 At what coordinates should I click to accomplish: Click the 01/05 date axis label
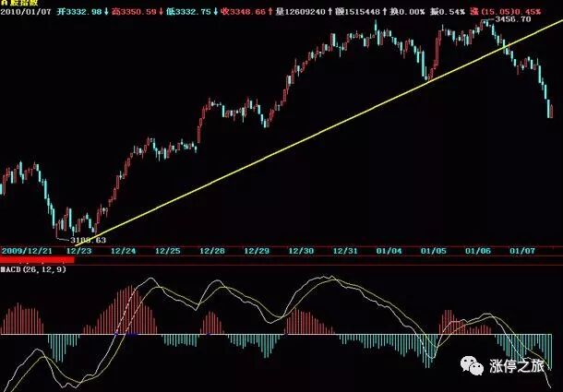coord(434,251)
